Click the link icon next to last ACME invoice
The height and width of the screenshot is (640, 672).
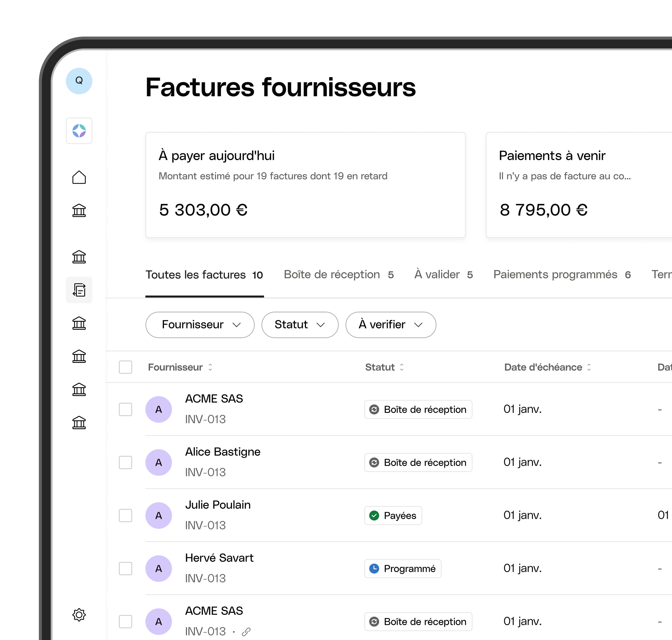click(246, 631)
